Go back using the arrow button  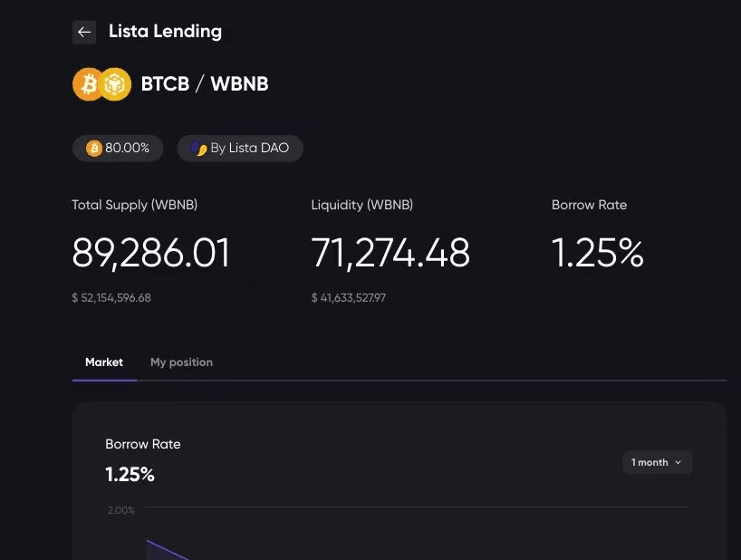click(84, 32)
